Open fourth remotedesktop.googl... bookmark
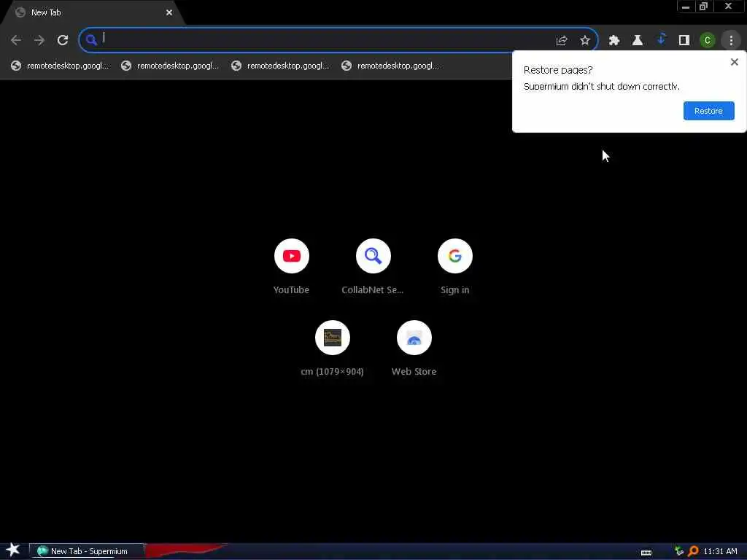This screenshot has width=747, height=560. (390, 66)
